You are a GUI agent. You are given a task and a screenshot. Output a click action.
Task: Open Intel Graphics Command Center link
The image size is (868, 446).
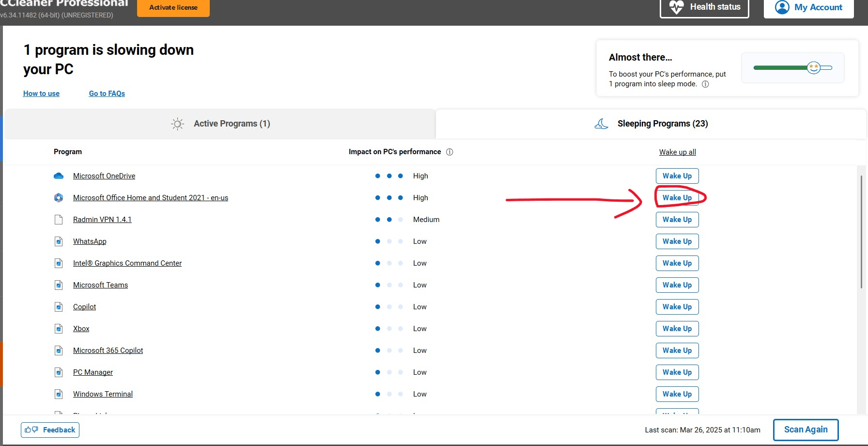127,263
